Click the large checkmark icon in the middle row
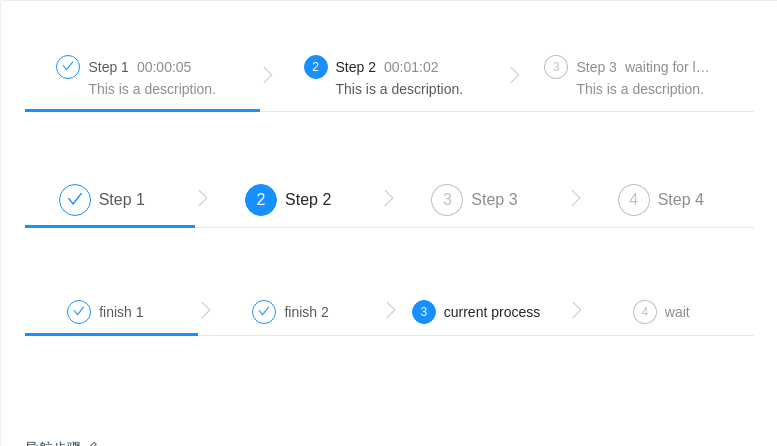The width and height of the screenshot is (777, 446). (75, 200)
